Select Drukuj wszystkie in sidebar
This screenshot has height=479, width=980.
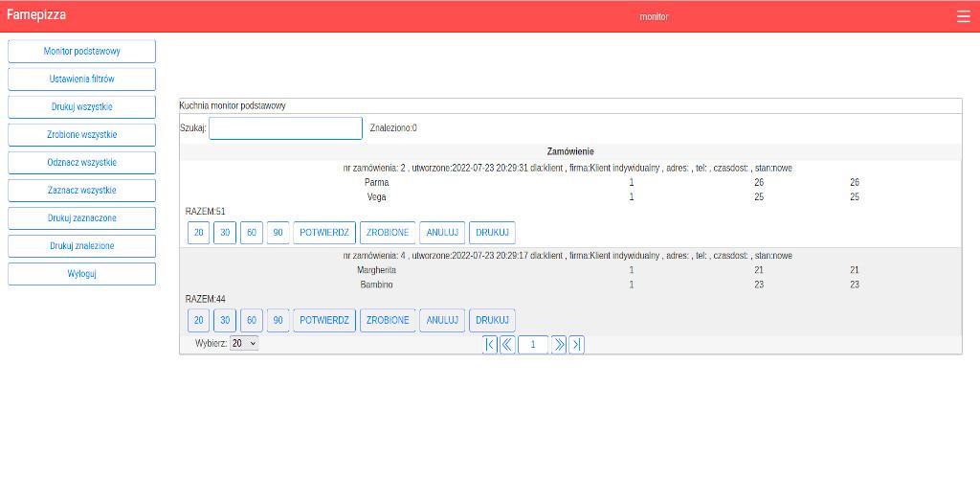[82, 107]
